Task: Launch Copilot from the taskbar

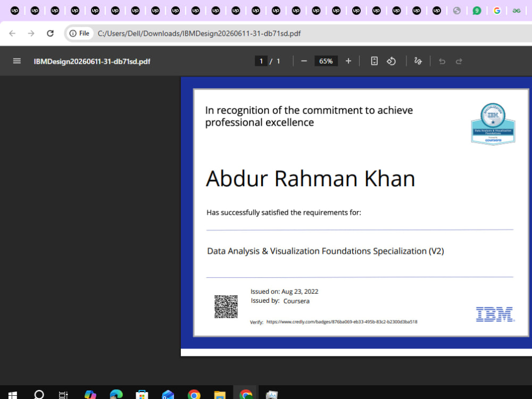Action: click(x=90, y=395)
